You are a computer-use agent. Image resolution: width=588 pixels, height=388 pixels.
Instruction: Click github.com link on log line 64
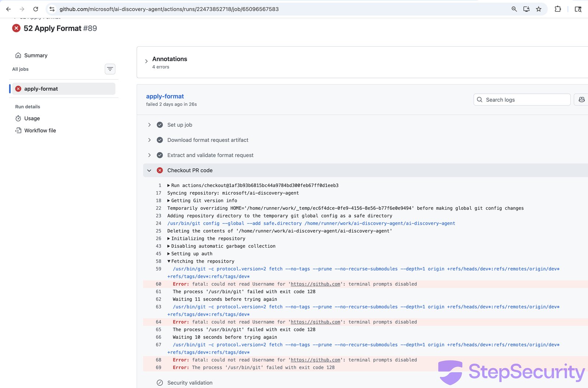[x=315, y=322]
